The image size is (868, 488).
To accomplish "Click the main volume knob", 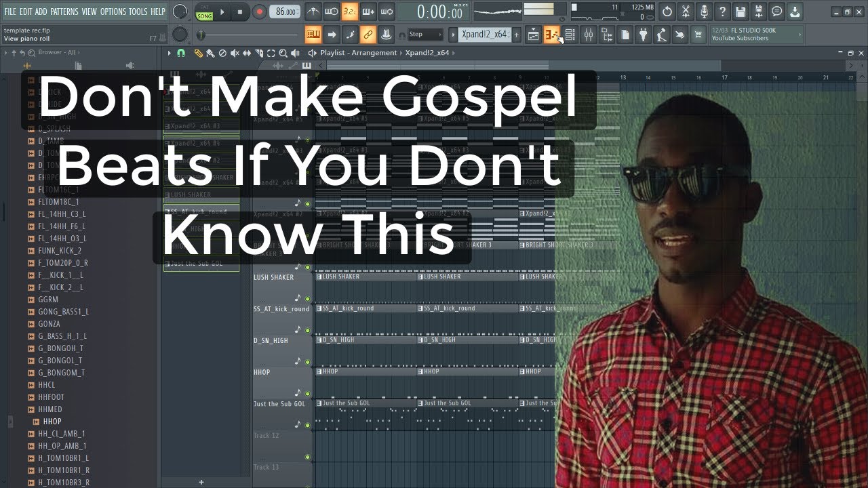I will coord(180,12).
